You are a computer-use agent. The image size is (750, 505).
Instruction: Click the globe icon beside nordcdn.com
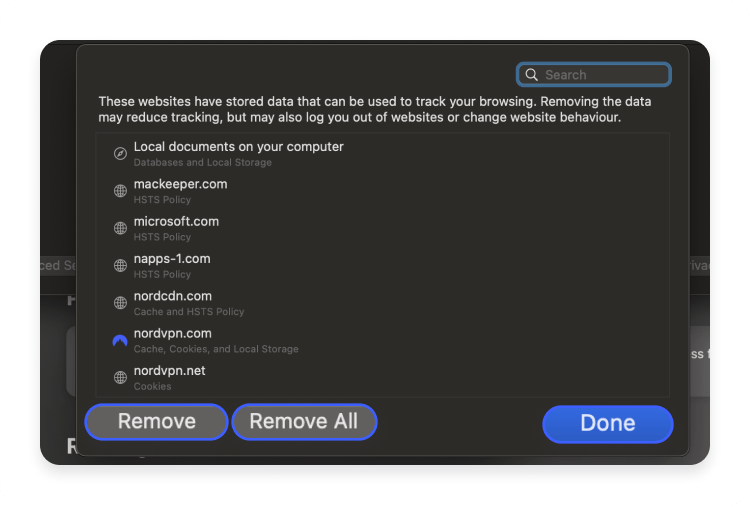[120, 303]
